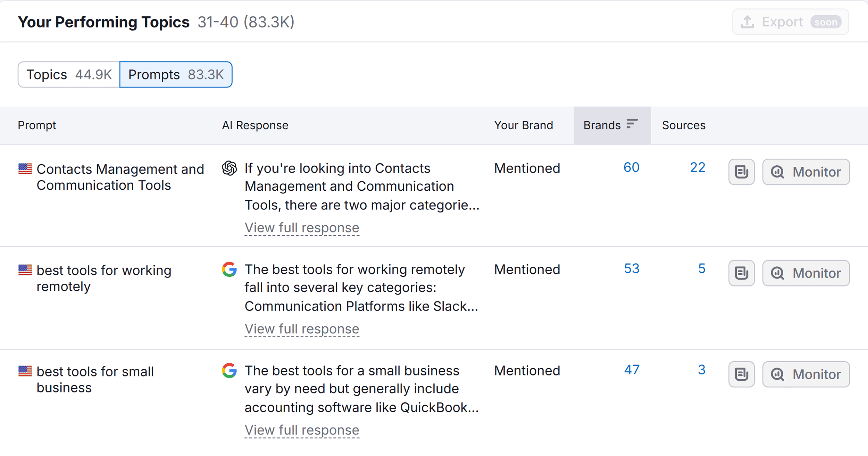Viewport: 868px width, 456px height.
Task: Click the US flag beside Contacts Management prompt
Action: [25, 169]
